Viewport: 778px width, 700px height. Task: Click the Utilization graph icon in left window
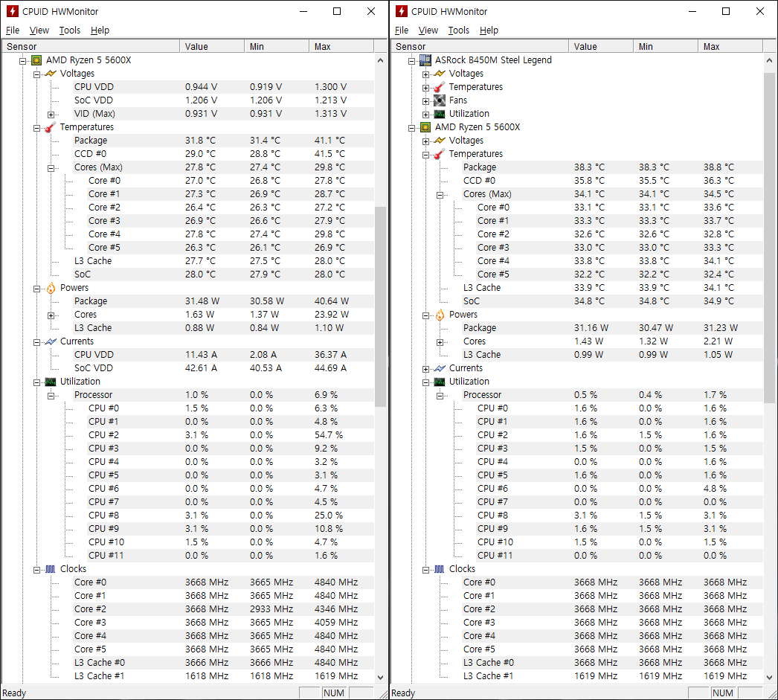click(51, 382)
